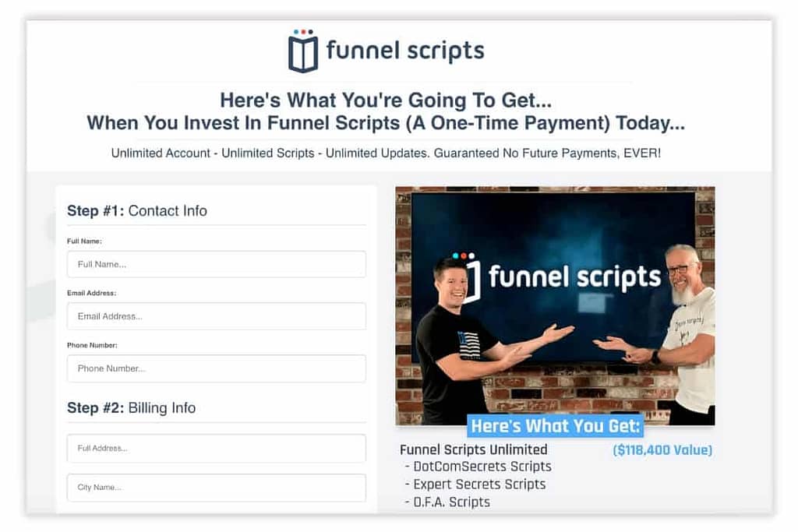
Task: Click '- DotComSecrets Scripts' list entry
Action: (478, 467)
